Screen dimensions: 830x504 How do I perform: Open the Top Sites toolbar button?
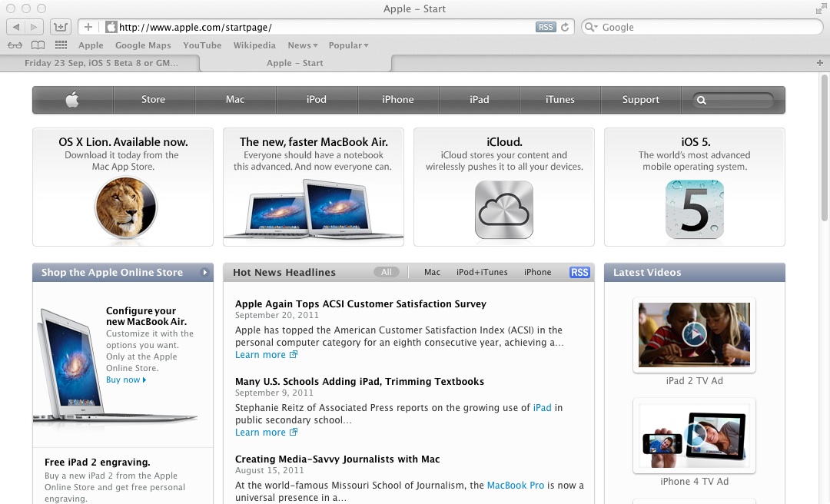coord(61,27)
